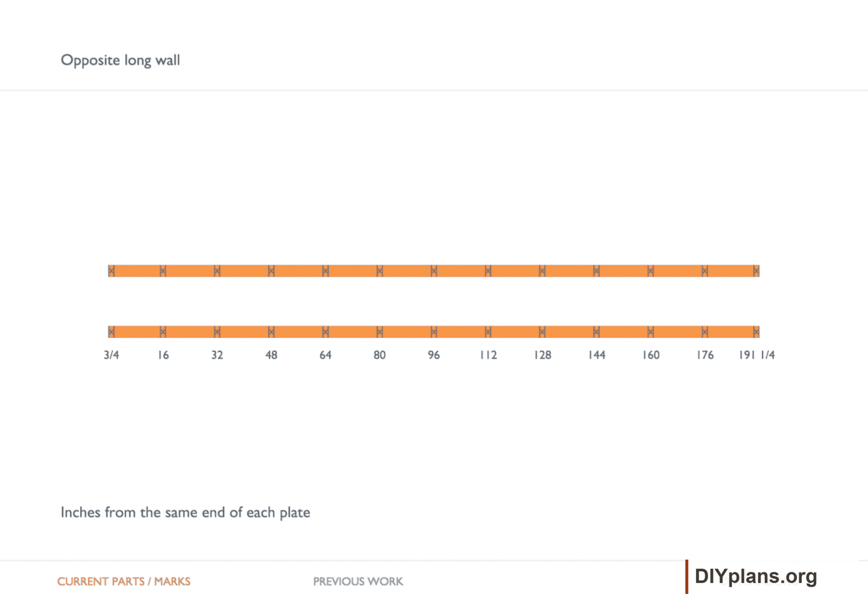This screenshot has height=603, width=868.
Task: Click the 176 inch stud mark on the bottom plate
Action: (x=705, y=332)
